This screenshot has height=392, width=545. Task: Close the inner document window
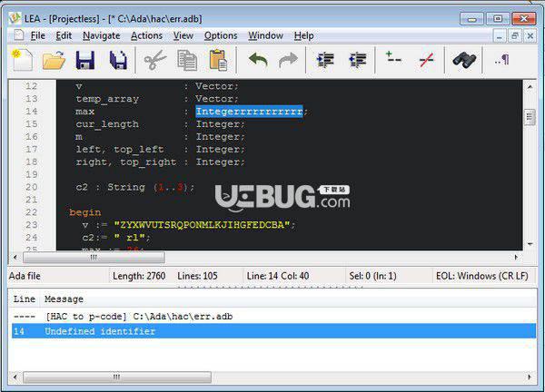click(530, 35)
